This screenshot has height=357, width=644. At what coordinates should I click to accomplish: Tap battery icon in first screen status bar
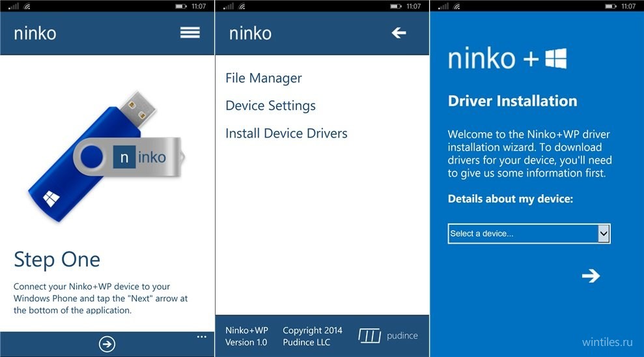click(181, 6)
